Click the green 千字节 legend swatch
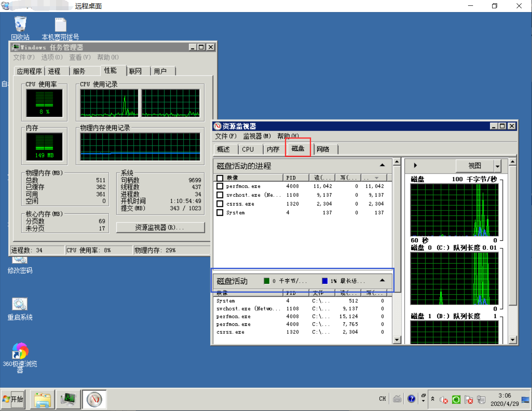The height and width of the screenshot is (411, 532). [x=267, y=281]
